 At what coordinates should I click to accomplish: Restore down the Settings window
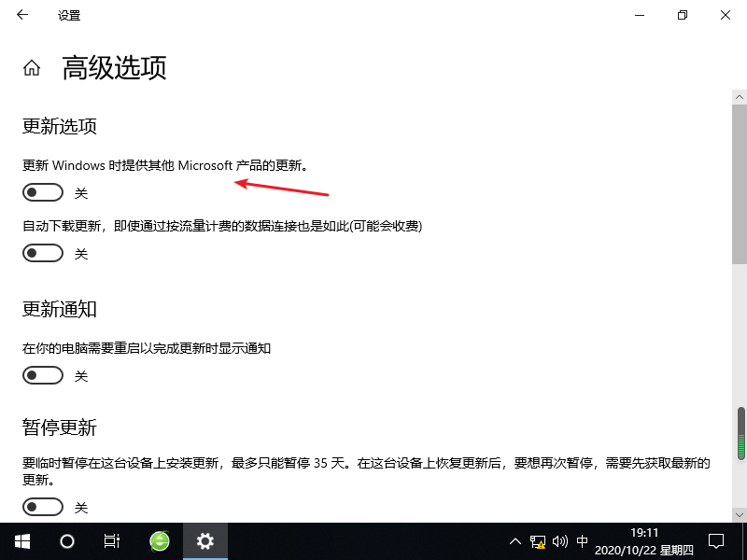(x=683, y=15)
